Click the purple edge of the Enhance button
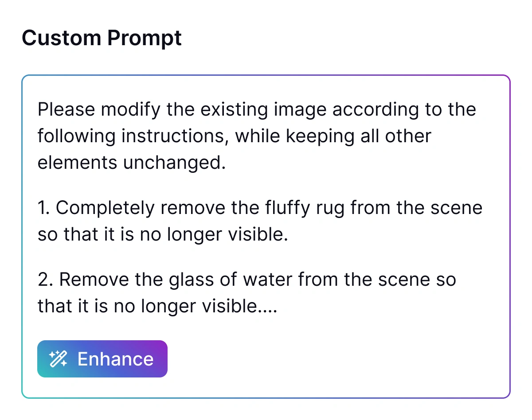 [x=166, y=359]
